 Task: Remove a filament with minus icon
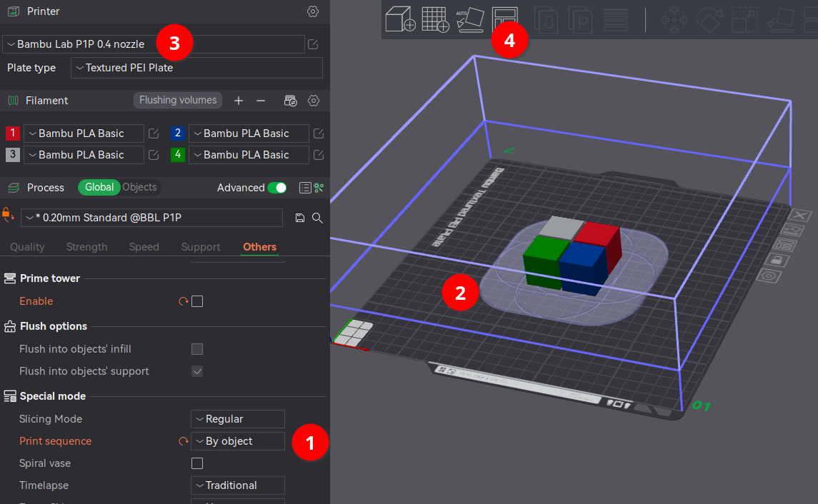(x=261, y=101)
